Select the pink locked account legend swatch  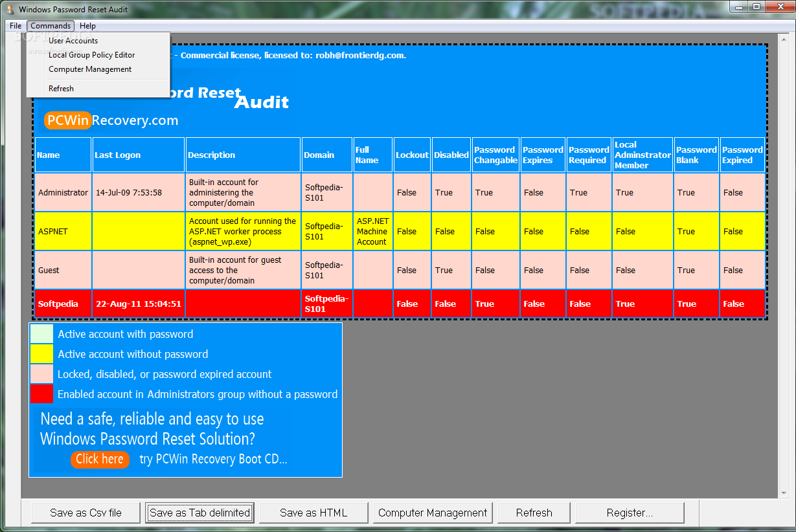[x=41, y=374]
